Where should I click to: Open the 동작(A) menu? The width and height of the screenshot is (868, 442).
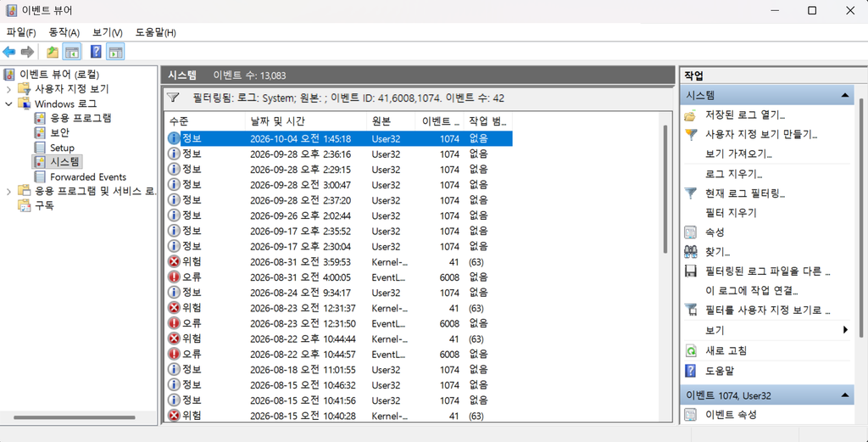[x=64, y=33]
